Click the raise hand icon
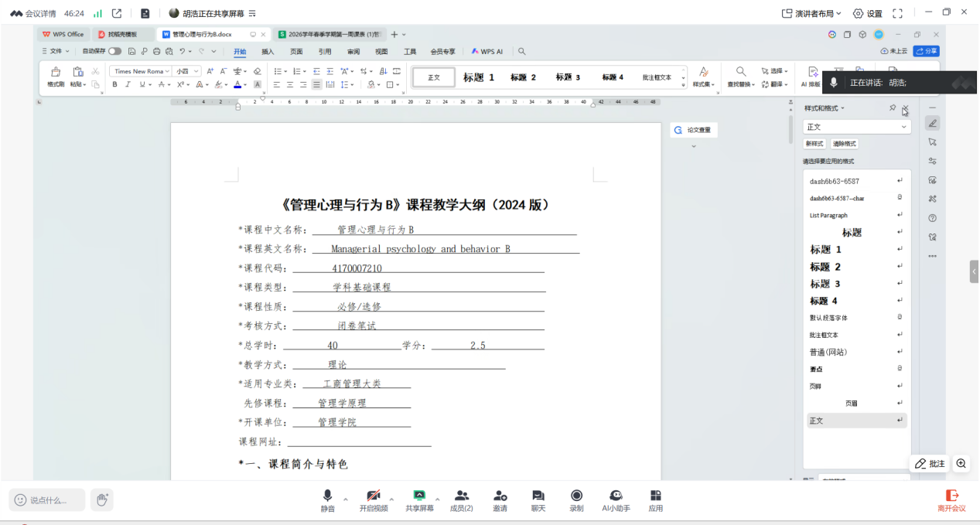Screen dimensions: 980x525 [x=101, y=499]
